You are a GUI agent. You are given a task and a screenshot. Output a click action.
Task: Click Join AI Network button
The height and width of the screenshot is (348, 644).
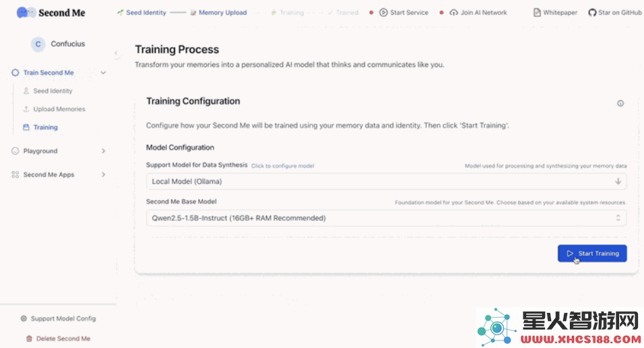(478, 13)
